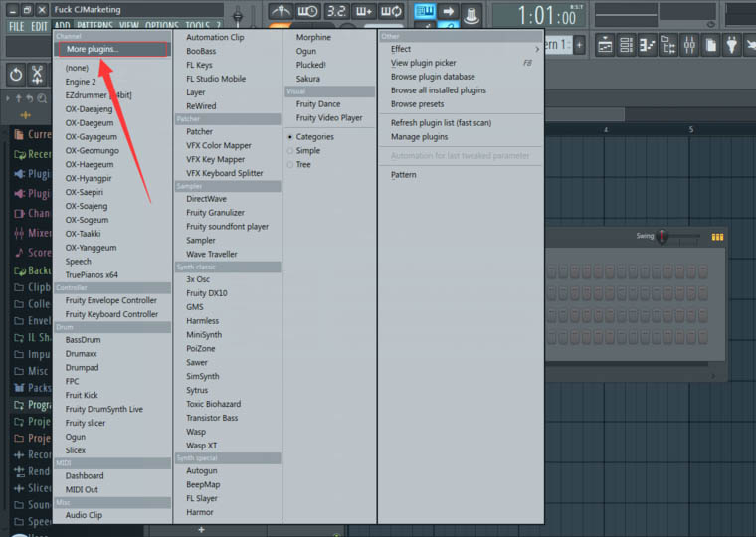Add the Patcher plugin
This screenshot has height=537, width=756.
(x=199, y=132)
